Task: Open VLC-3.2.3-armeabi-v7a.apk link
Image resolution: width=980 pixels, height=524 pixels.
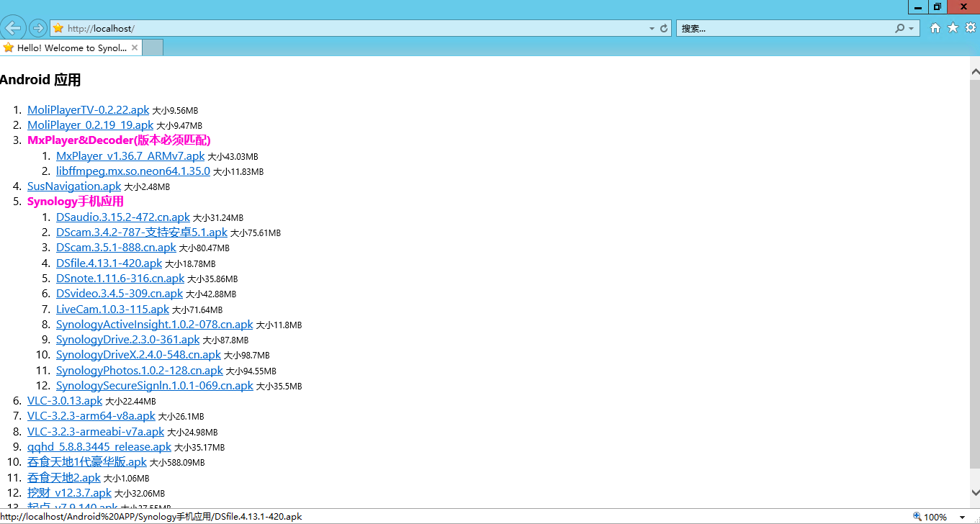Action: [x=96, y=432]
